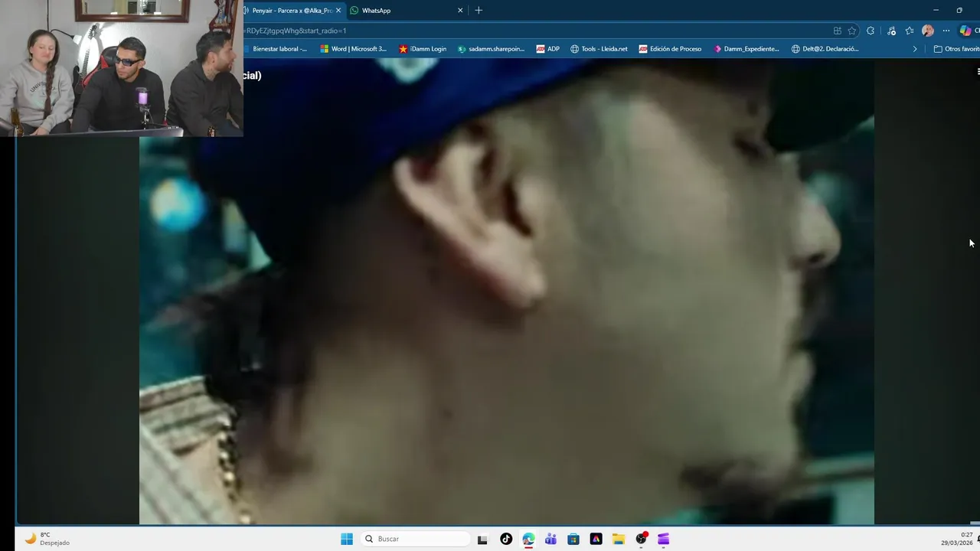The image size is (980, 551).
Task: Open the browser Extensions icon
Action: (x=871, y=31)
